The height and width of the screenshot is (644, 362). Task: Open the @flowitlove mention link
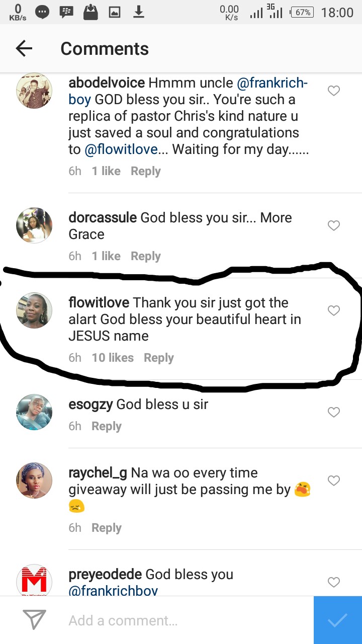[x=121, y=149]
